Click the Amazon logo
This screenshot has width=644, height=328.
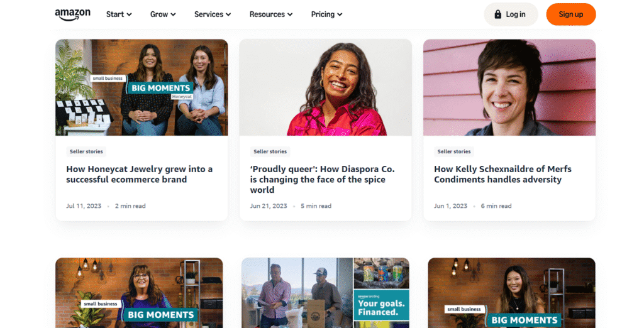pos(73,14)
